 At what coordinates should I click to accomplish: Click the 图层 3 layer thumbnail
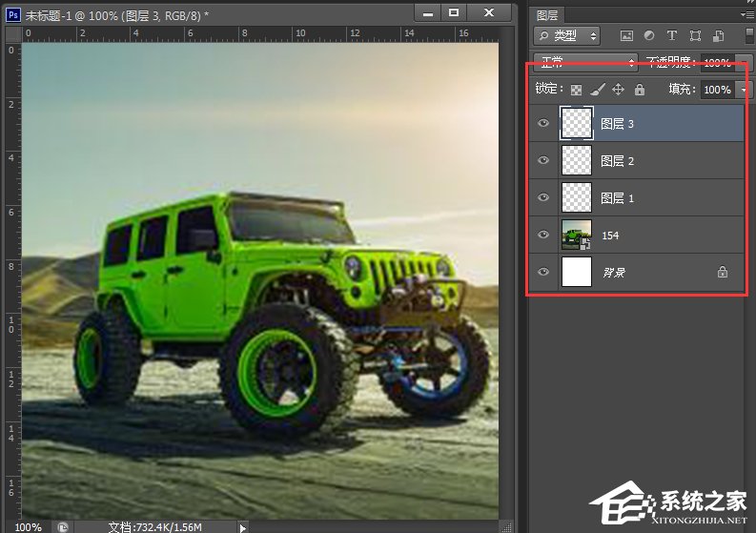coord(577,124)
